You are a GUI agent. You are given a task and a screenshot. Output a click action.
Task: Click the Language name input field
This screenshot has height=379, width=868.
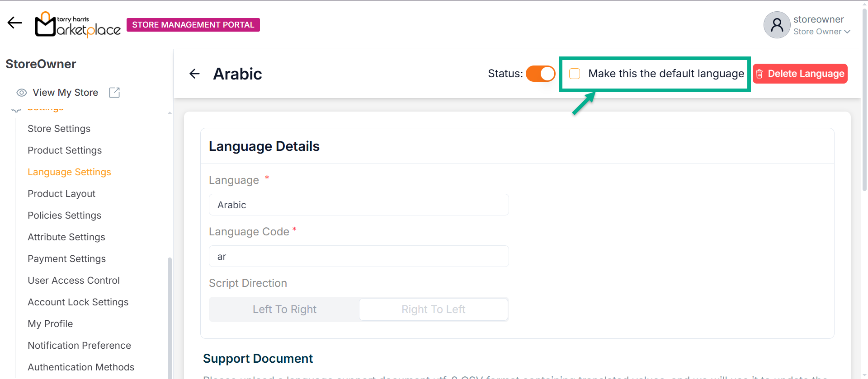pyautogui.click(x=359, y=205)
